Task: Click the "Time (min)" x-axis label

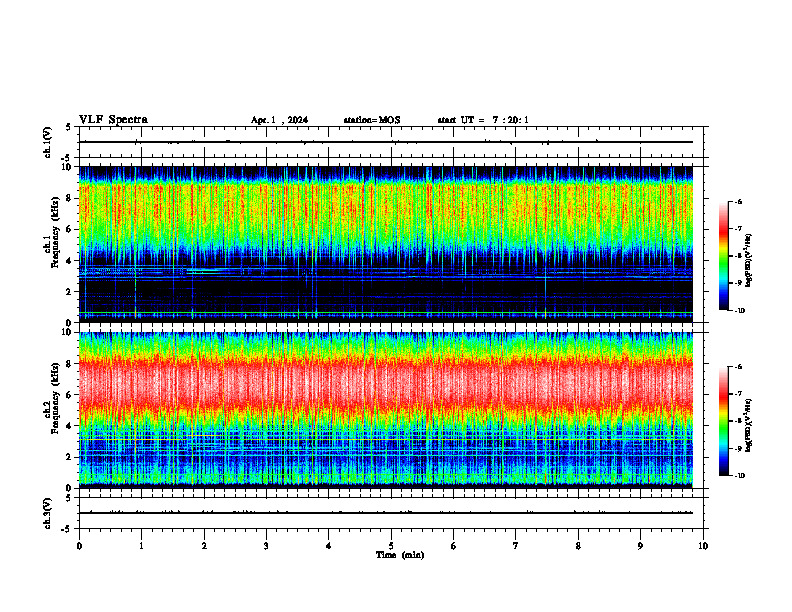Action: pyautogui.click(x=400, y=555)
